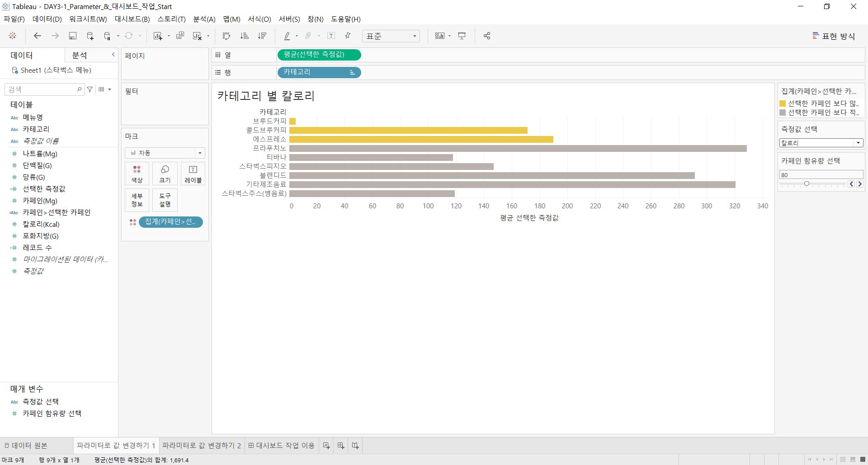Click the 카테고리 row pill
The image size is (868, 465).
point(319,72)
